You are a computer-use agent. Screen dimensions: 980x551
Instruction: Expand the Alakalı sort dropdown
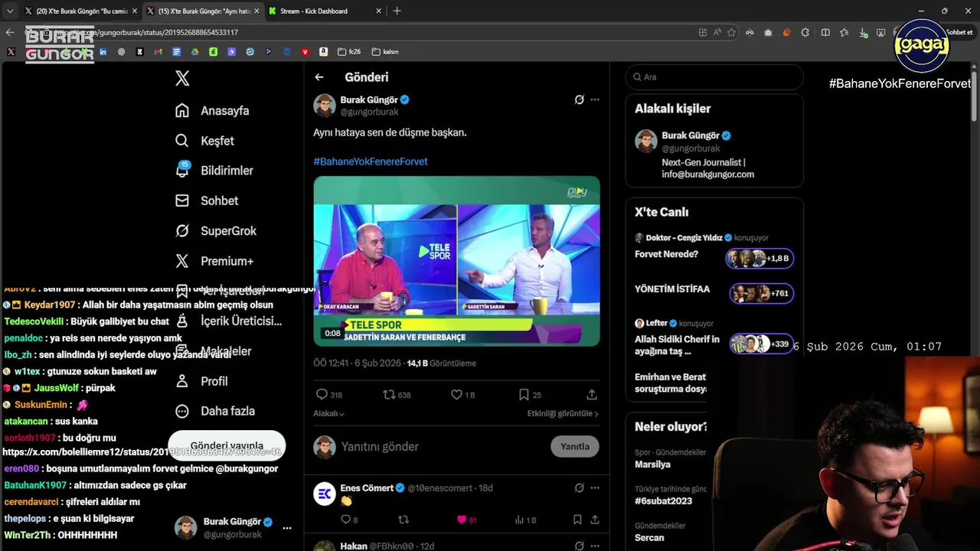point(329,413)
